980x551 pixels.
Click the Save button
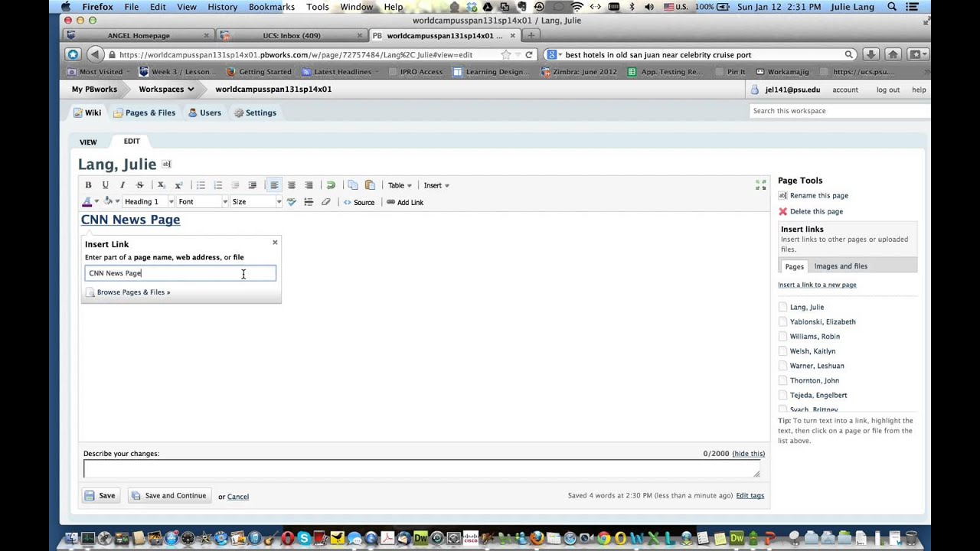click(x=100, y=496)
